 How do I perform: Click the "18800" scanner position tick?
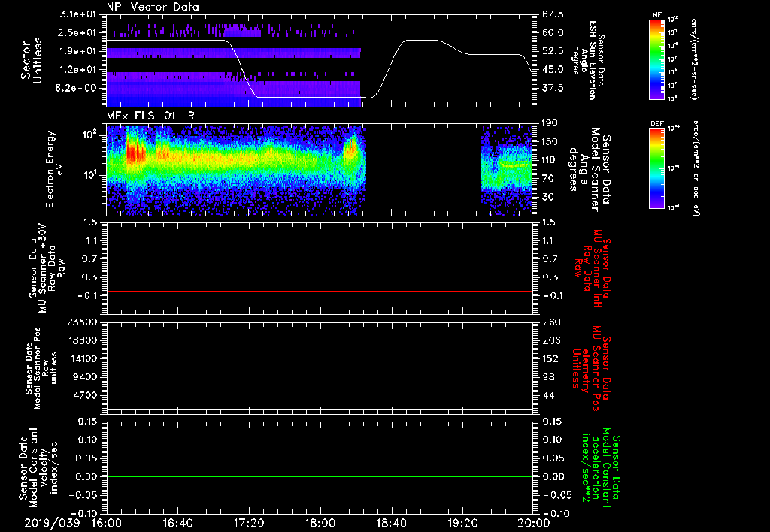pos(81,340)
